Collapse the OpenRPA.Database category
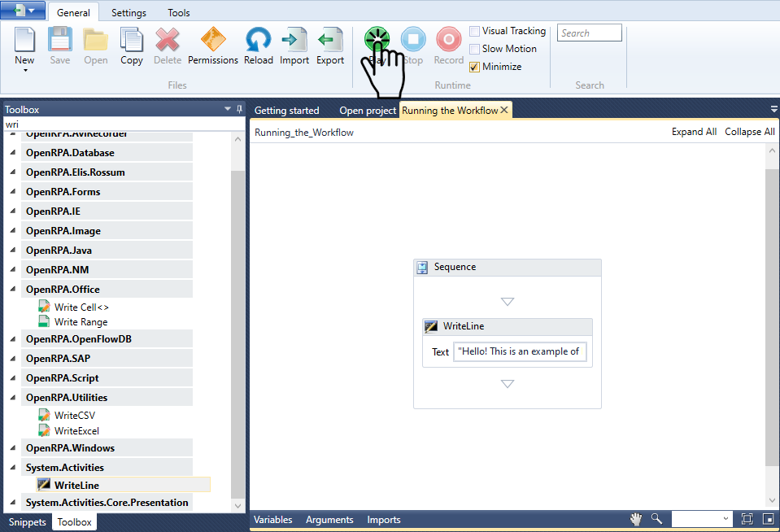This screenshot has width=780, height=532. [13, 153]
